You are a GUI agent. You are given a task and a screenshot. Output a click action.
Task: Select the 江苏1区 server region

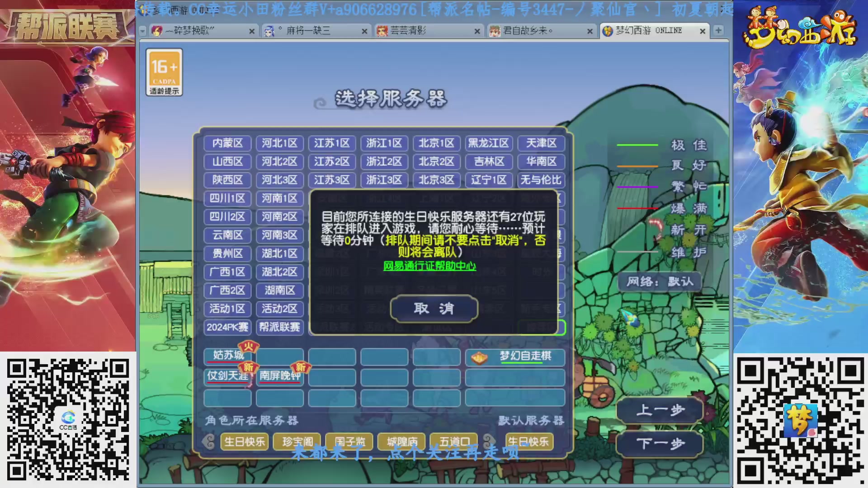tap(332, 143)
